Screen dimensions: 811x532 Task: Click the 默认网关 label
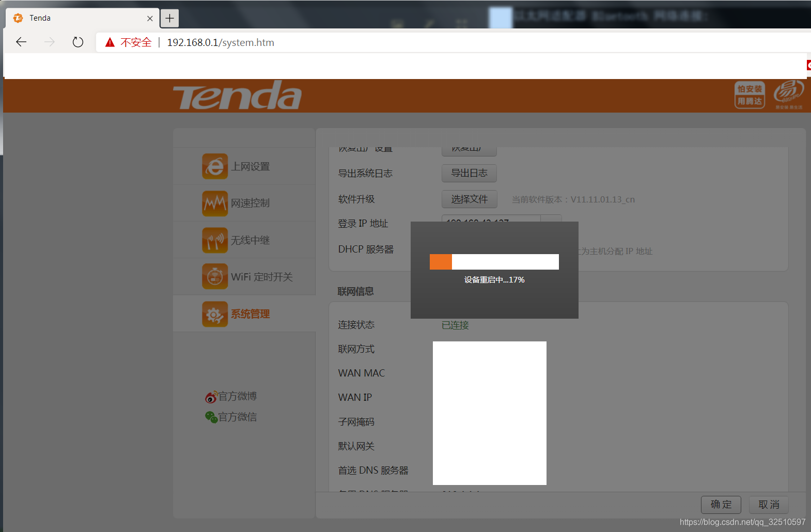(x=356, y=446)
